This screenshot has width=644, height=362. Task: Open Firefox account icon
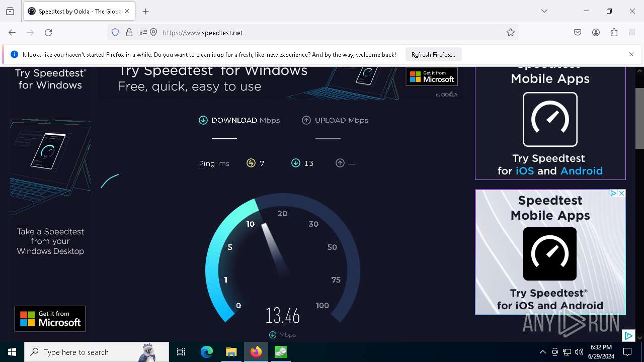click(596, 33)
